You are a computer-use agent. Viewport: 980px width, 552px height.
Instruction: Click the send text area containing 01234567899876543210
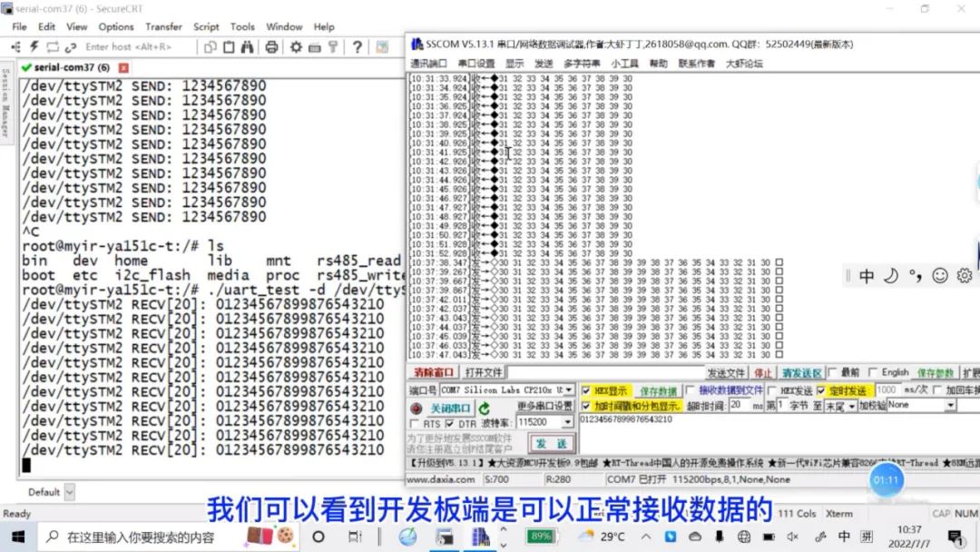click(x=779, y=433)
